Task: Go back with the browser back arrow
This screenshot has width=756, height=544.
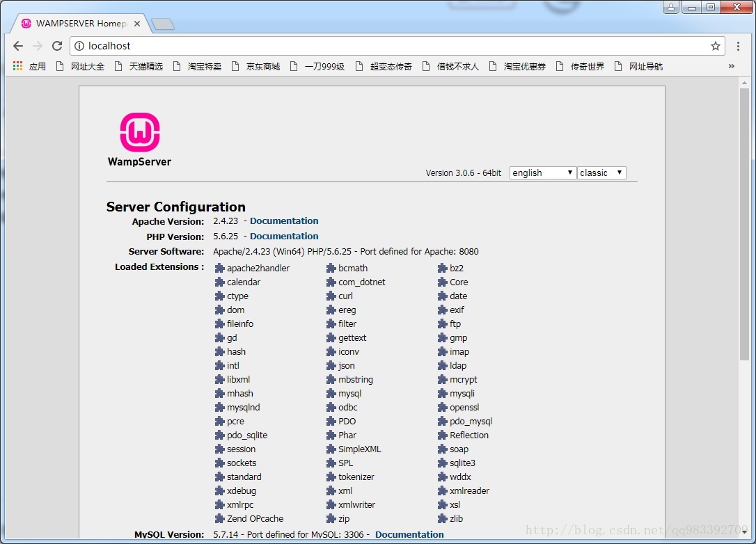Action: (18, 46)
